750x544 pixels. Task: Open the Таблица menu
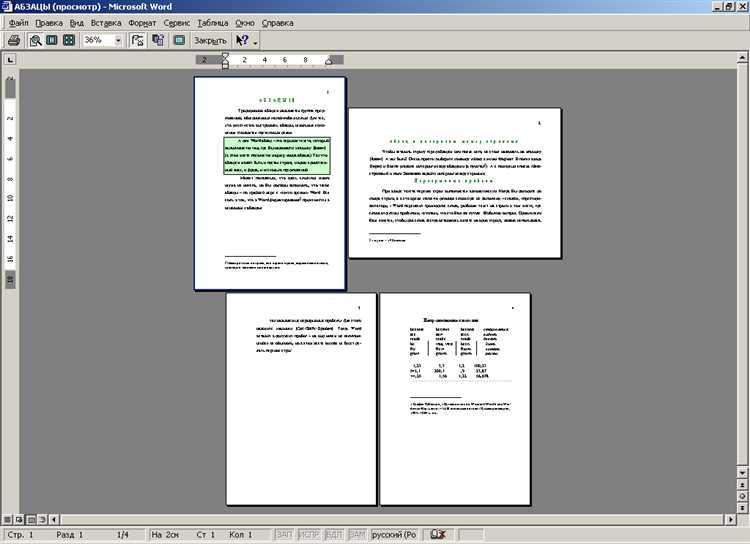pyautogui.click(x=212, y=23)
